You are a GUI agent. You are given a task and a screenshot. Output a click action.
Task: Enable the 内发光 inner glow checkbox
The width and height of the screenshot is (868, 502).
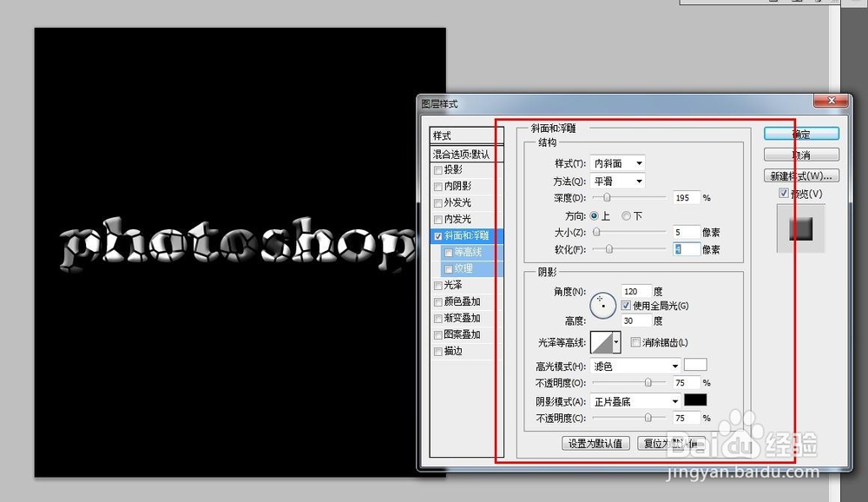pos(437,220)
